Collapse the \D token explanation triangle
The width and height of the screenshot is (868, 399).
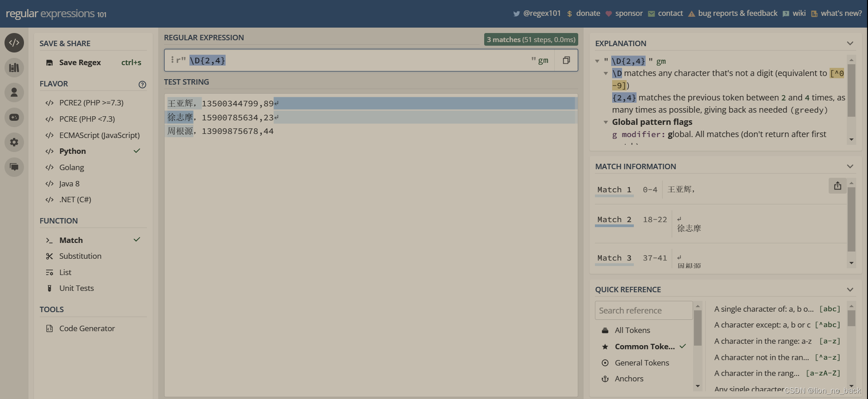tap(606, 74)
